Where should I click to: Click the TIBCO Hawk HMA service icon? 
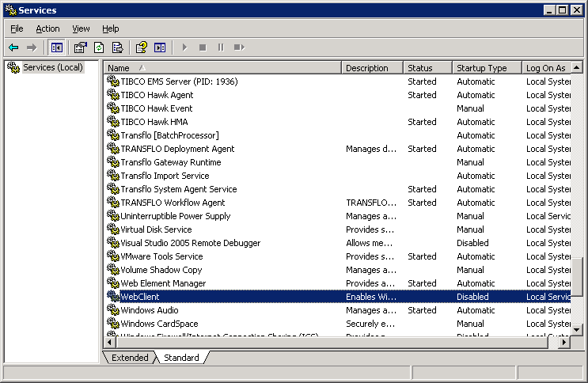[113, 122]
